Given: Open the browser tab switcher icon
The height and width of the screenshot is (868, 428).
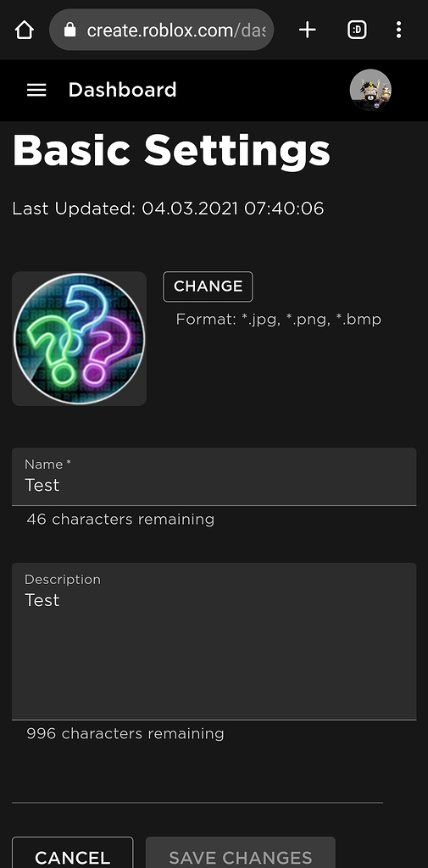Looking at the screenshot, I should tap(357, 30).
